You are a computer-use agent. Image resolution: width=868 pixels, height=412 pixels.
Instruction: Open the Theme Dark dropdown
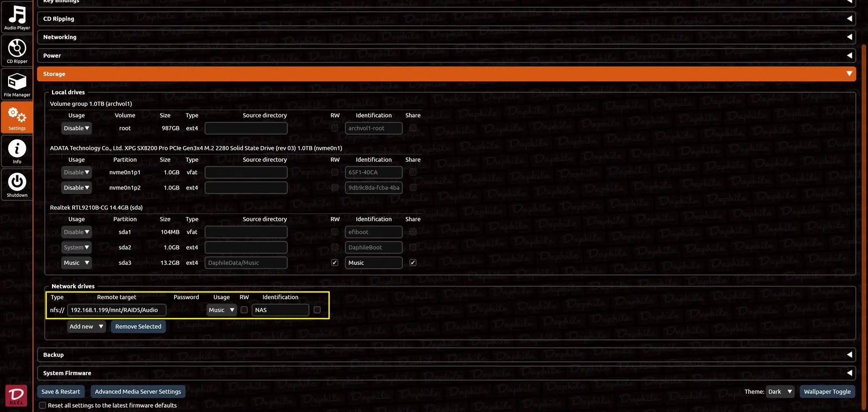pyautogui.click(x=781, y=392)
